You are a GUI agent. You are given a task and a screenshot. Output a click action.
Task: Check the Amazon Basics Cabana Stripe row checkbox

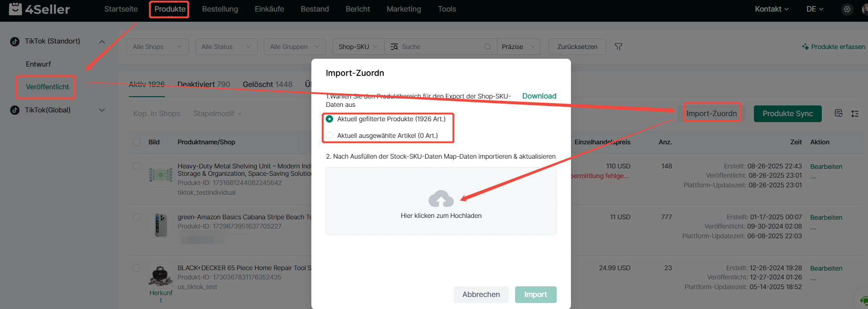136,217
